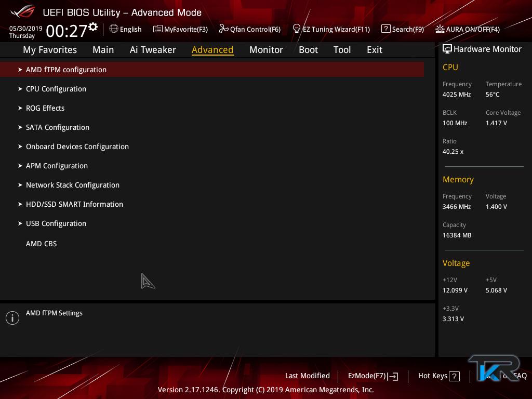
Task: Open Hot Keys help
Action: tap(433, 376)
